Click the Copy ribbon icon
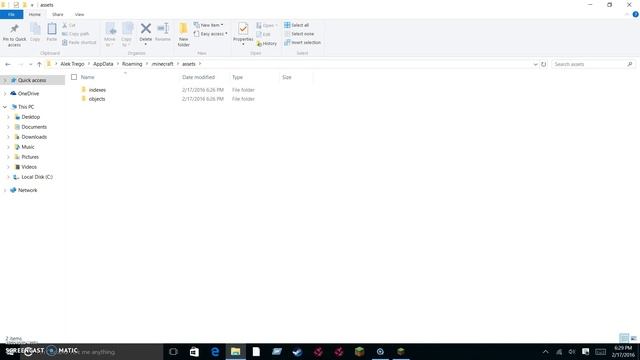The height and width of the screenshot is (360, 640). pos(35,29)
